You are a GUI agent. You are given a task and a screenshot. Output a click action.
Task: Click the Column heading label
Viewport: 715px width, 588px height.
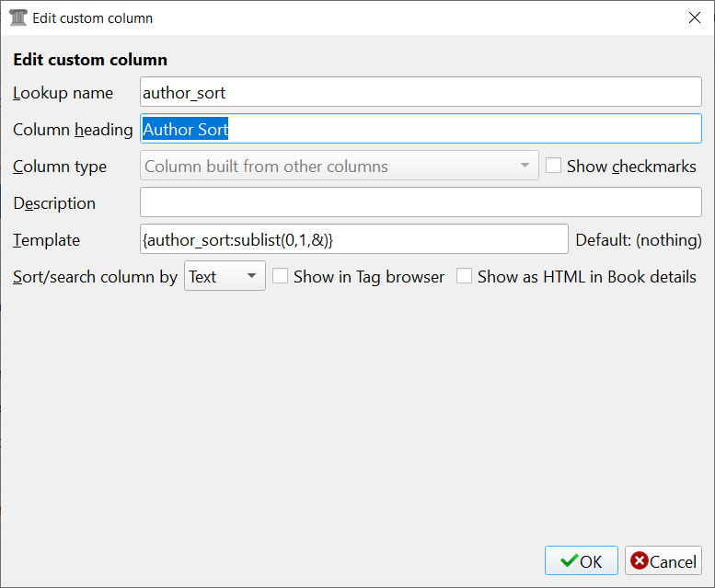(x=73, y=130)
